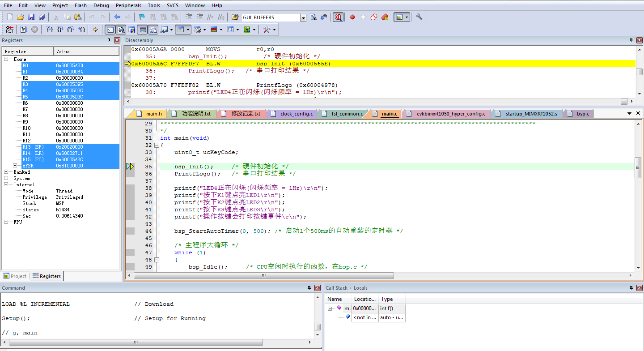Step into the current line
Screen dimensions: 644x351
coord(50,30)
